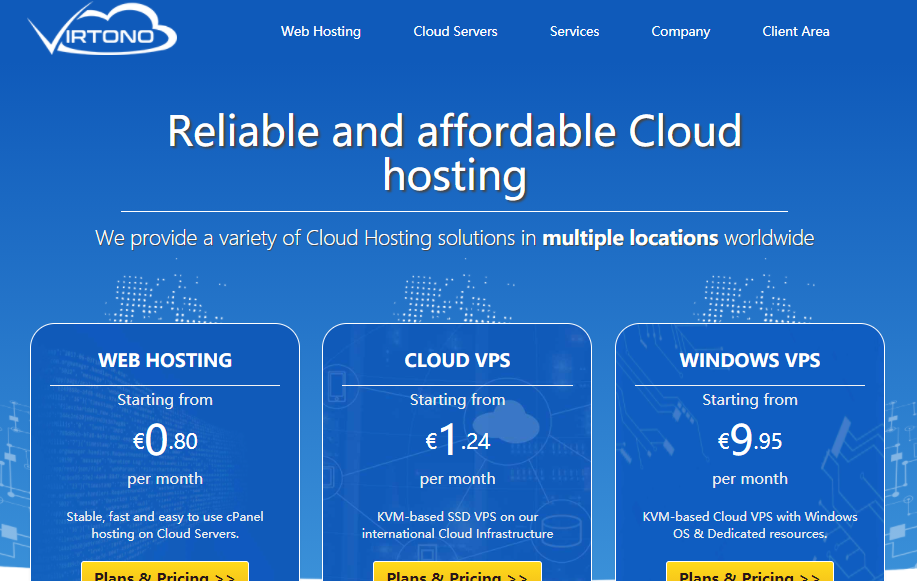Click the bold "multiple locations" text
917x581 pixels.
[x=630, y=238]
